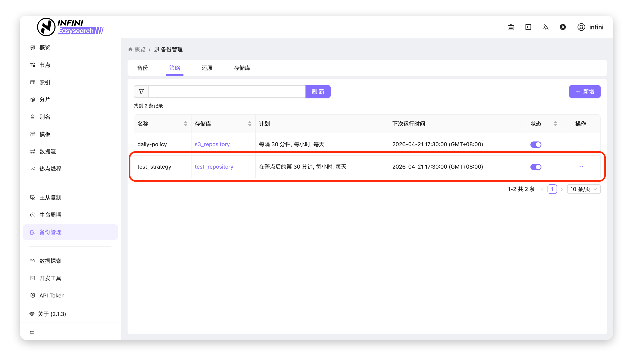Open the developer console icon in header

click(528, 27)
